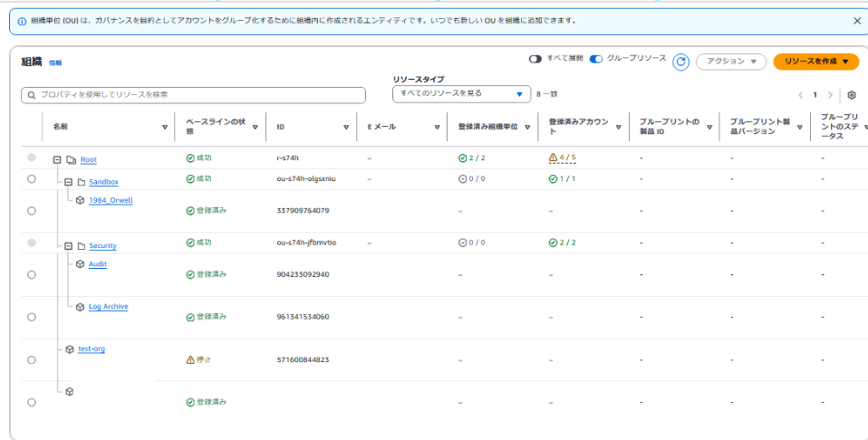Viewport: 868px width, 440px height.
Task: Click the info icon in banner
Action: coord(22,22)
